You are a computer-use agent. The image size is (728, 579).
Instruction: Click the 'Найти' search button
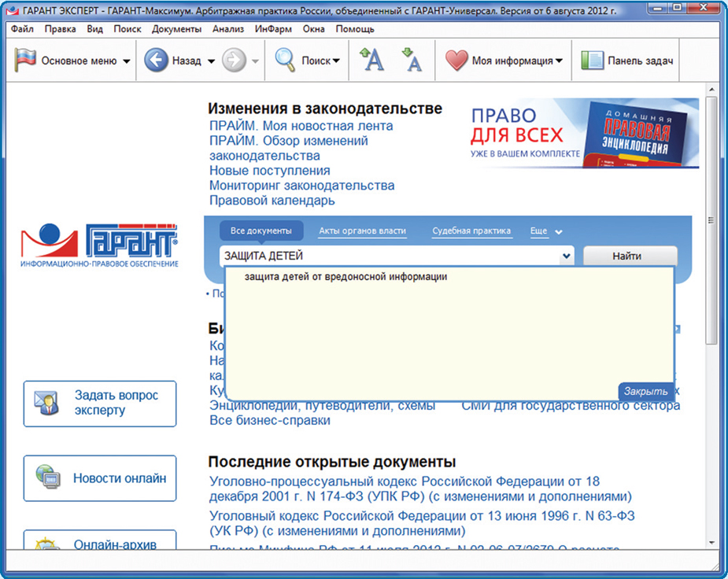click(x=629, y=256)
